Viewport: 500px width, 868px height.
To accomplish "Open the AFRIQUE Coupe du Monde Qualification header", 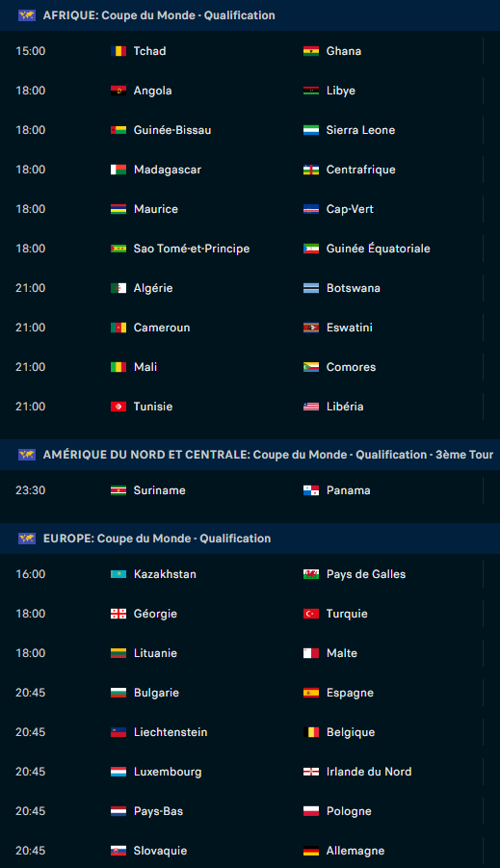I will pyautogui.click(x=250, y=15).
